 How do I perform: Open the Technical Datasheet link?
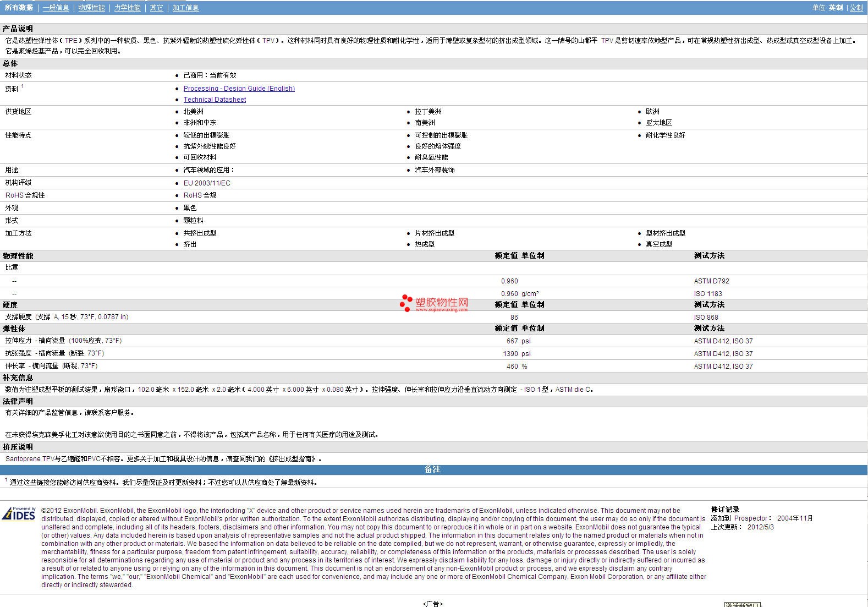215,100
